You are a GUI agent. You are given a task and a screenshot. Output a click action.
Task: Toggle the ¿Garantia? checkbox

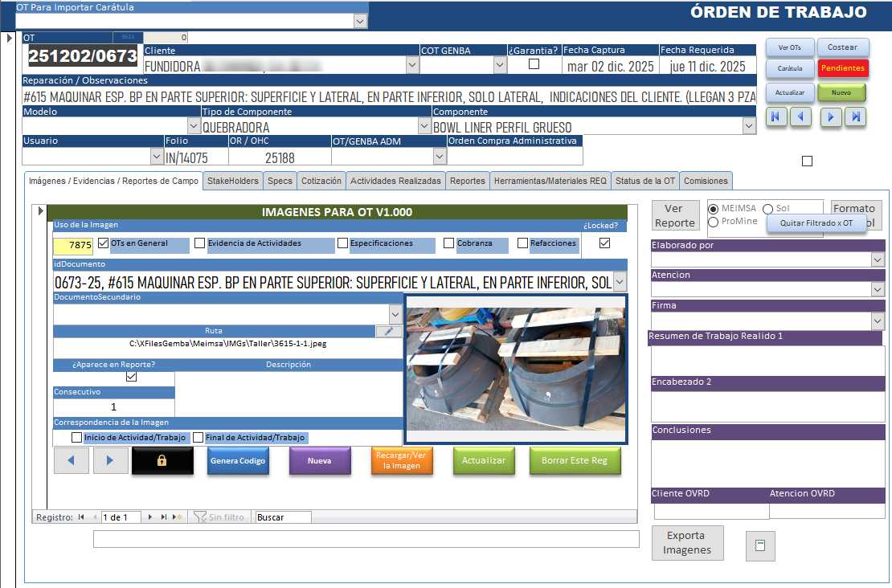[534, 64]
